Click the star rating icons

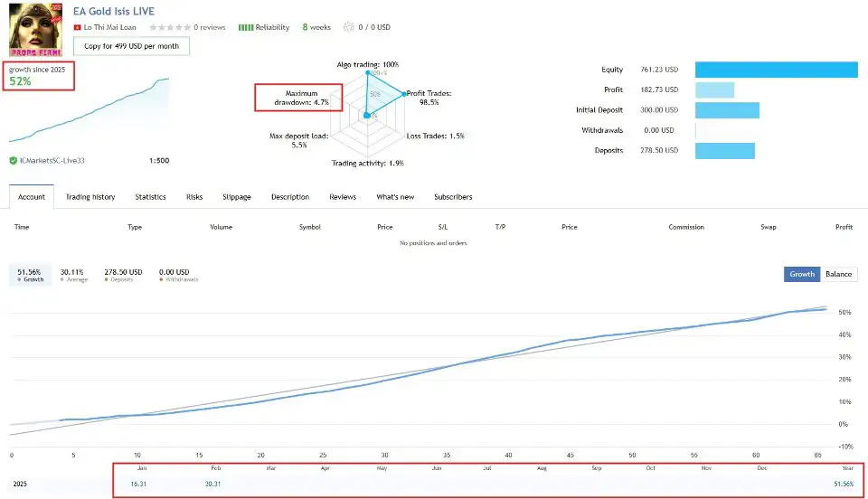point(171,27)
